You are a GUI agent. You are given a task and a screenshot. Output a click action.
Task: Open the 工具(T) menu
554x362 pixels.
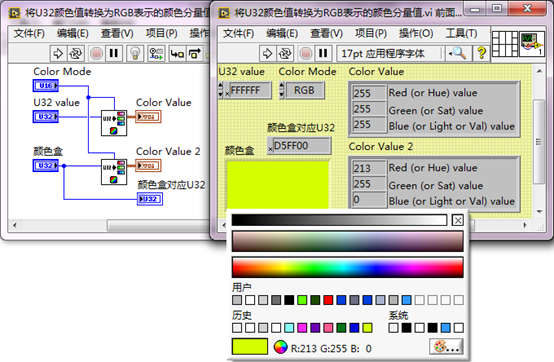461,33
